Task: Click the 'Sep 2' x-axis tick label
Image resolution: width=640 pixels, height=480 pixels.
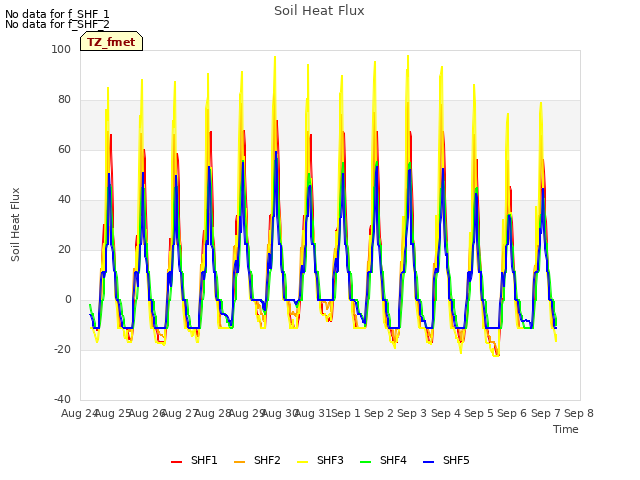Action: (379, 413)
